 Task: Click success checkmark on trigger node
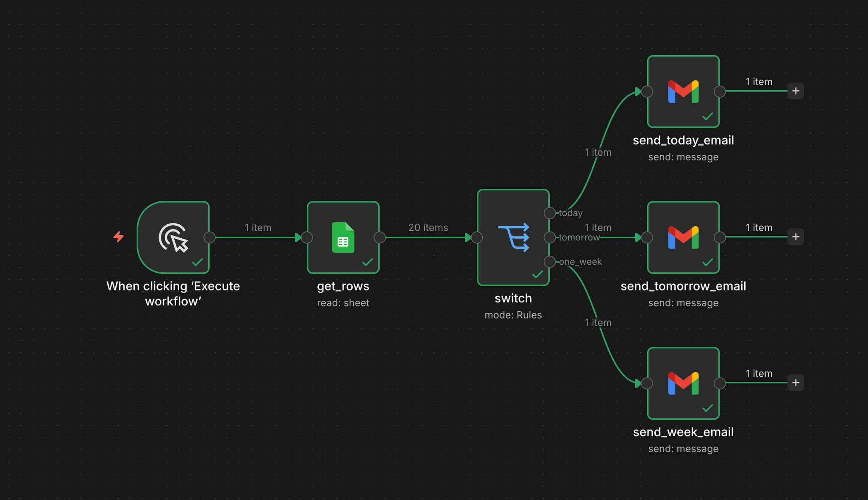(x=198, y=263)
